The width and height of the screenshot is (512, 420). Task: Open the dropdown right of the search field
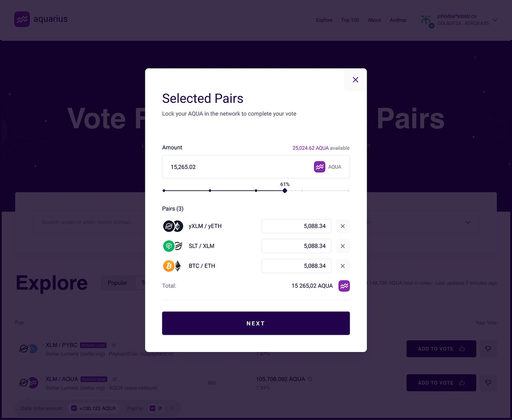tap(468, 222)
